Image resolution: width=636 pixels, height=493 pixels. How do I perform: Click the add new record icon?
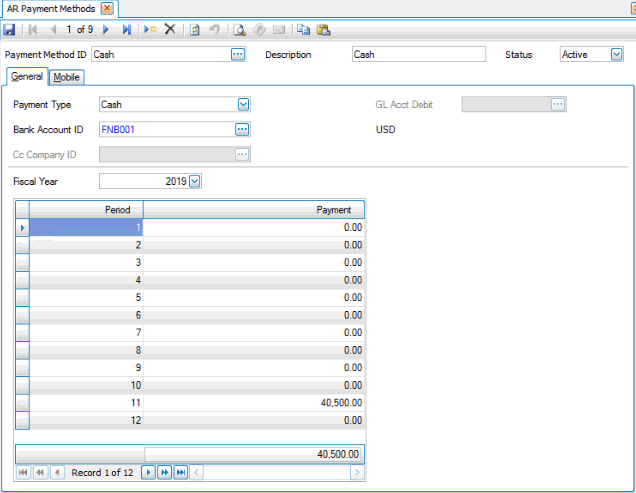tap(150, 30)
